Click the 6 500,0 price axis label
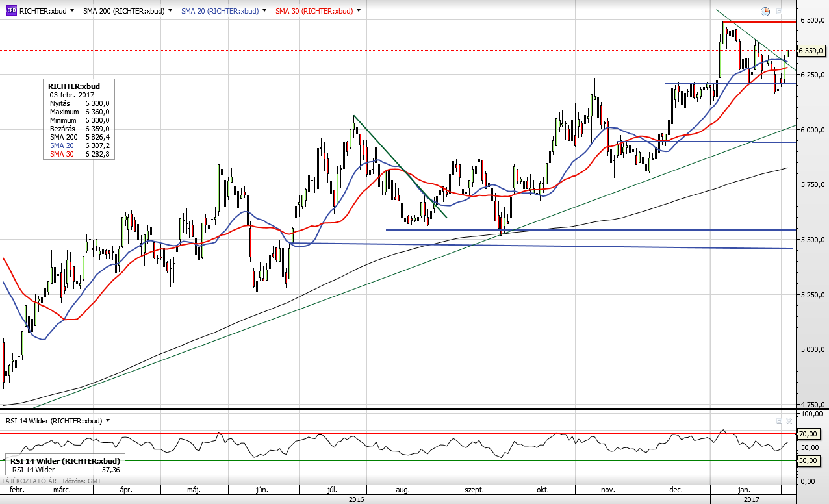Viewport: 829px width, 504px height. coord(811,20)
